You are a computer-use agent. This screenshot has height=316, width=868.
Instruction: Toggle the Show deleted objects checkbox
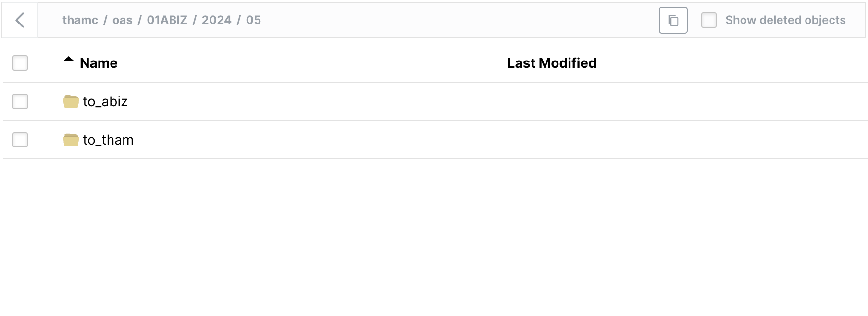coord(708,20)
